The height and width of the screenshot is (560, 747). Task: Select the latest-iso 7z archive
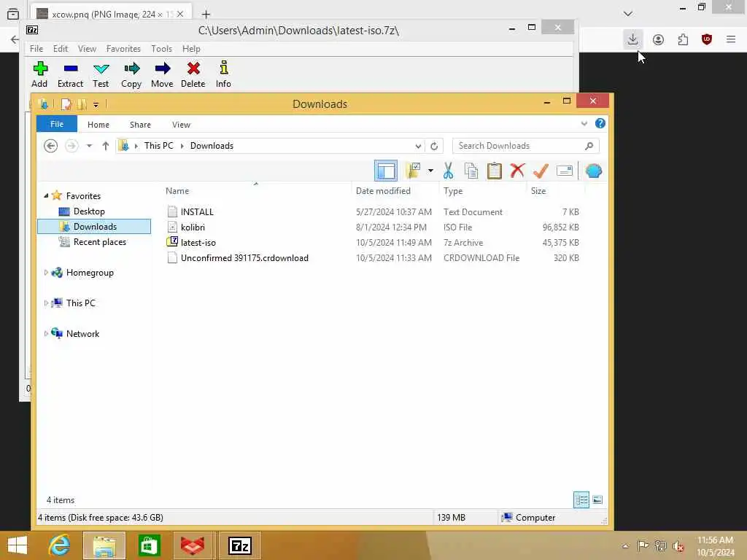tap(198, 242)
